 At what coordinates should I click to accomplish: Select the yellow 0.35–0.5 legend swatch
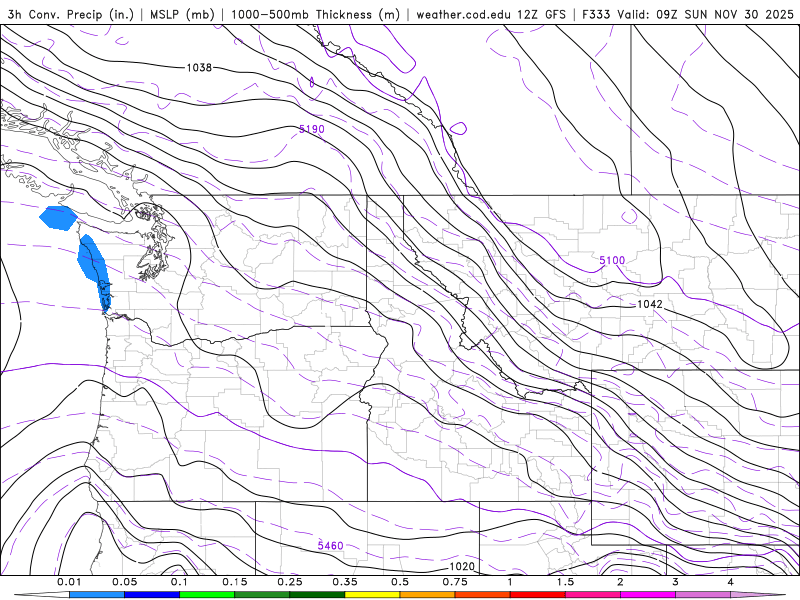point(372,595)
